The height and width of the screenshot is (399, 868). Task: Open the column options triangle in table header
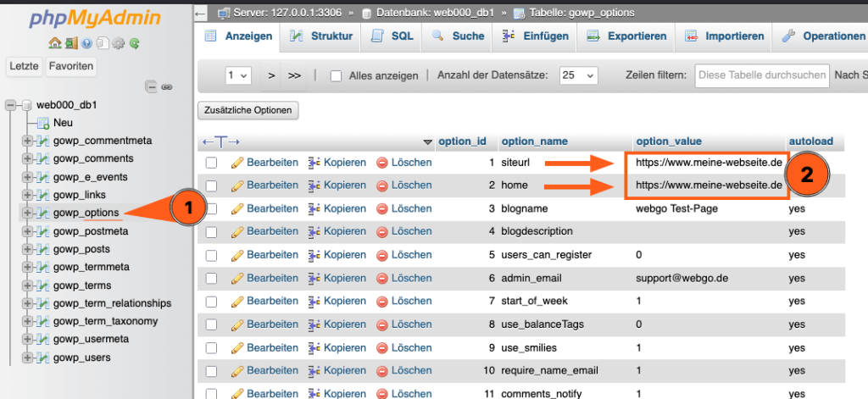coord(427,142)
